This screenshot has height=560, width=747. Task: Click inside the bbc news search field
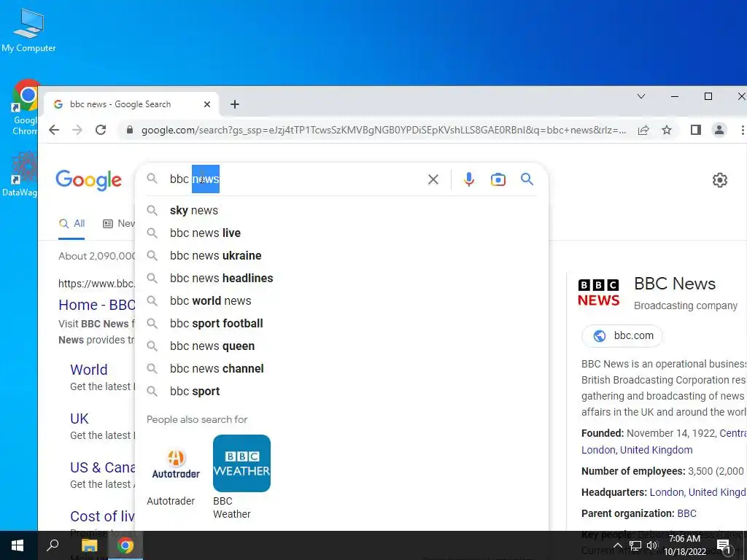[295, 179]
